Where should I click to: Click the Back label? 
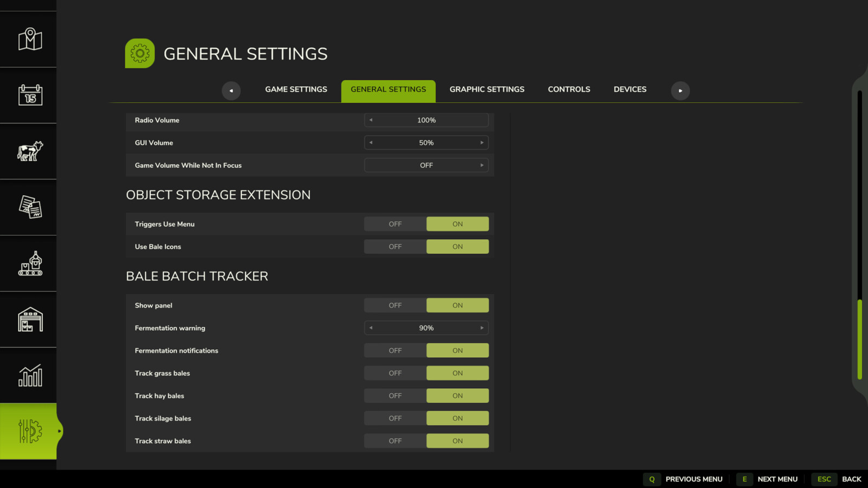click(x=852, y=479)
